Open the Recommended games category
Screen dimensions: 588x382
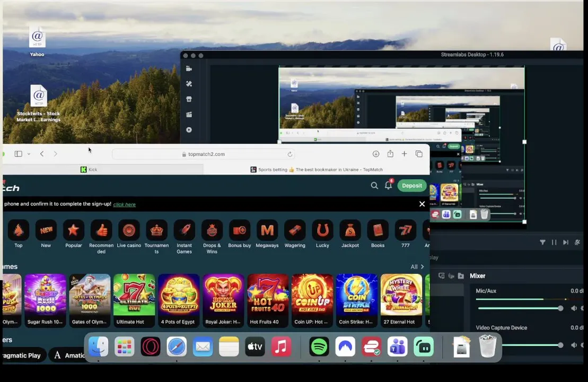(x=101, y=237)
